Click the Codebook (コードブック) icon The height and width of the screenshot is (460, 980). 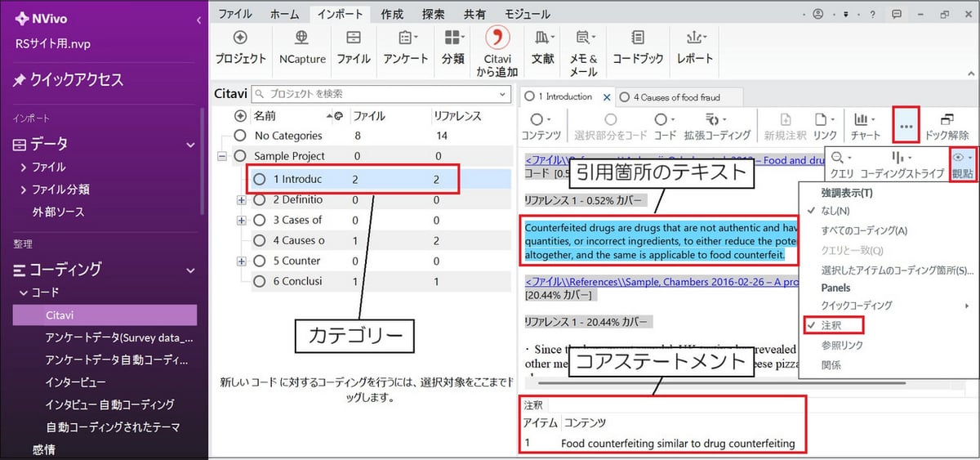click(638, 47)
